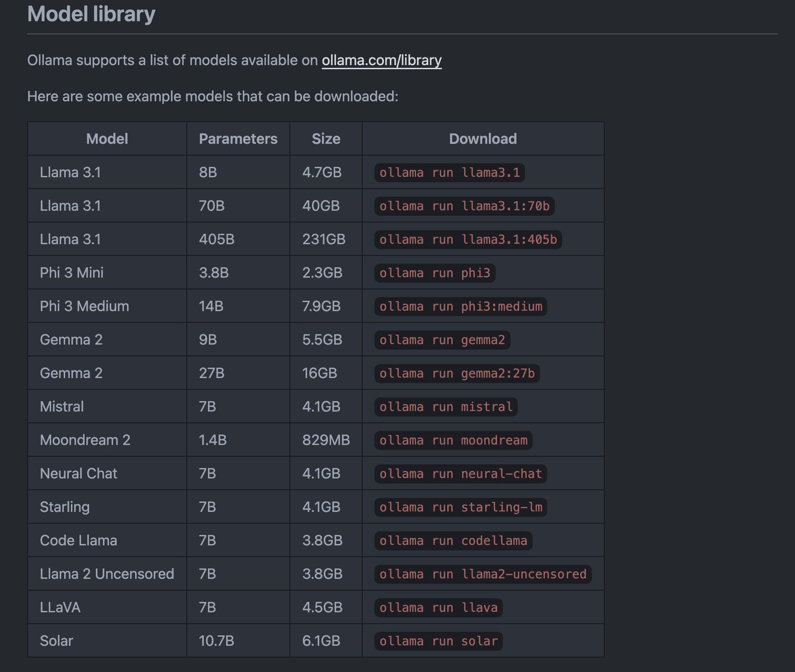Select the 'ollama run llama3.1:405b' command
Screen dimensions: 795x672
(468, 240)
